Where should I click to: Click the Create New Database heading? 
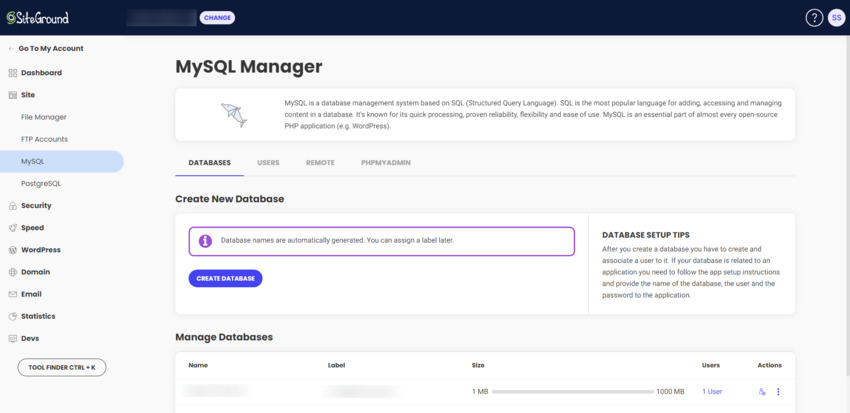click(229, 199)
